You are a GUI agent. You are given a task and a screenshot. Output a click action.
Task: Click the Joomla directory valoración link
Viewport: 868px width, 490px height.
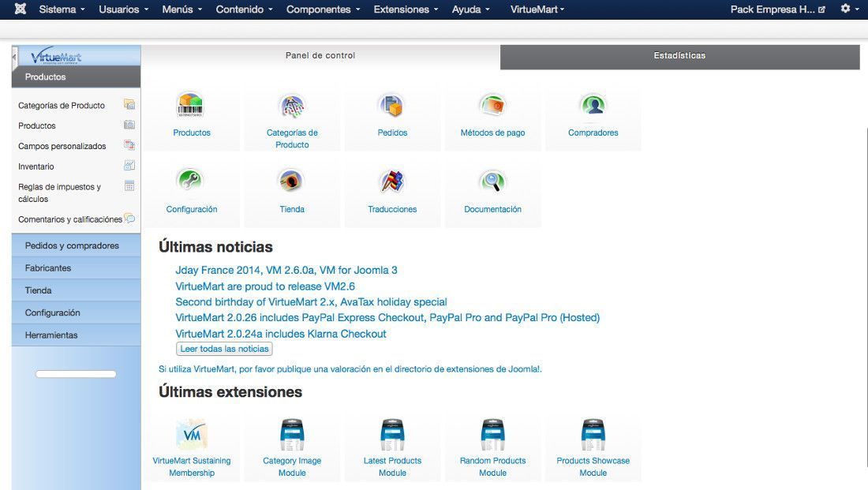350,369
